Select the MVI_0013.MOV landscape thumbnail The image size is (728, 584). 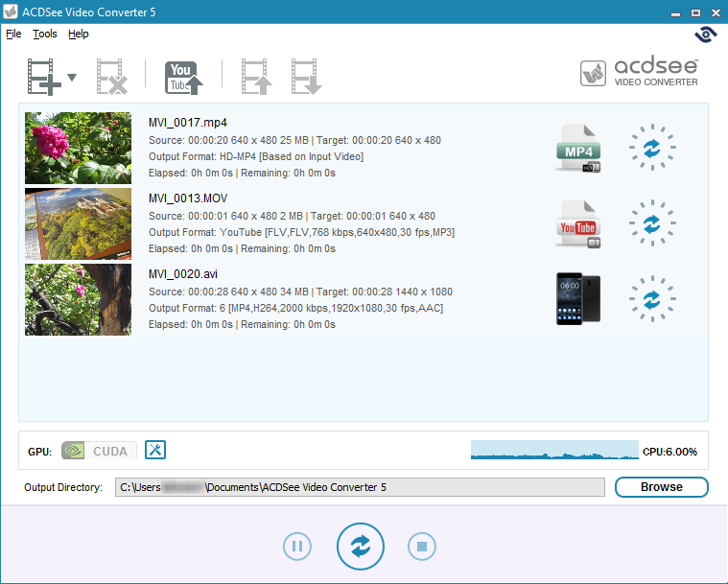(78, 223)
